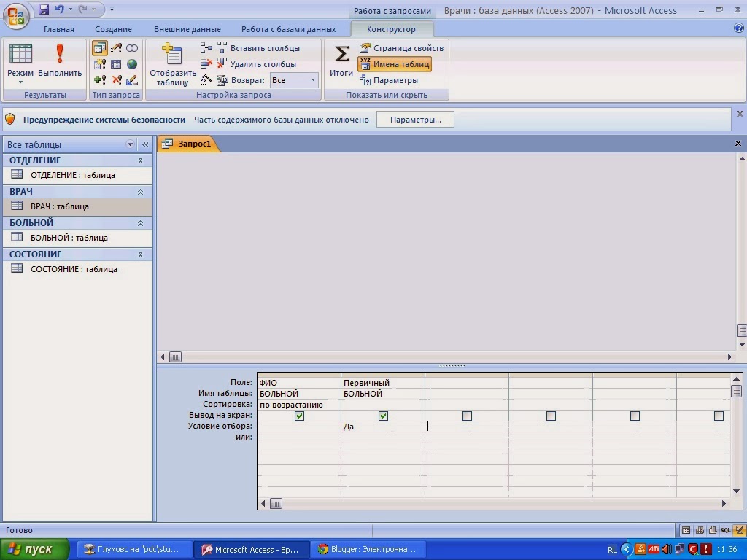The height and width of the screenshot is (560, 747).
Task: Switch to PivotTable view in status bar
Action: pyautogui.click(x=700, y=530)
